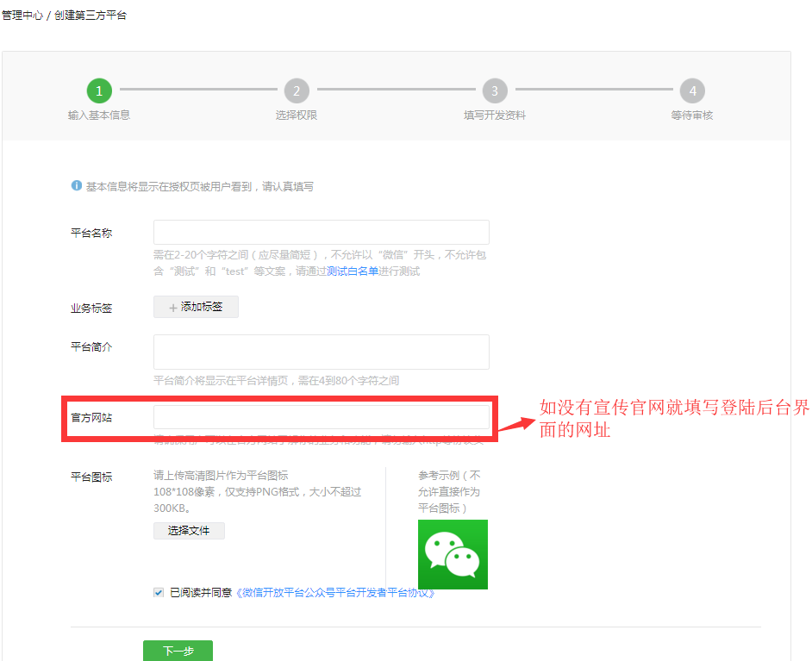Image resolution: width=812 pixels, height=661 pixels.
Task: Click the 平台简介 text area
Action: pos(321,352)
